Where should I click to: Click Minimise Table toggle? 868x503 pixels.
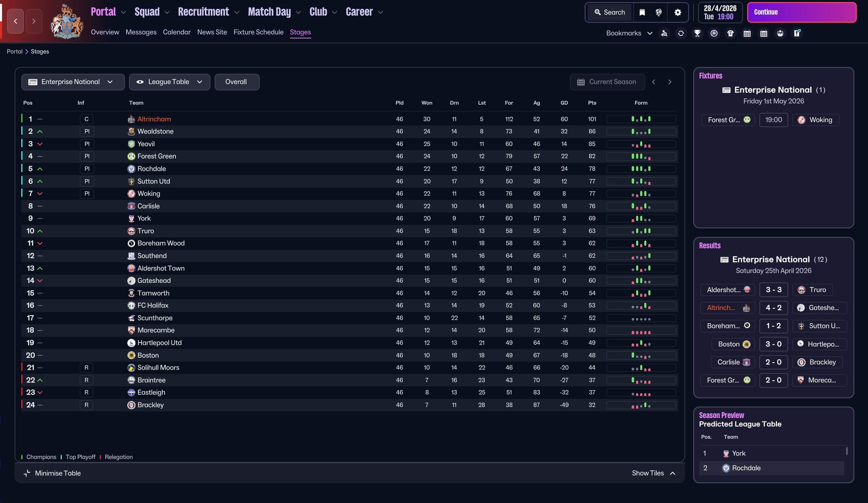(52, 473)
